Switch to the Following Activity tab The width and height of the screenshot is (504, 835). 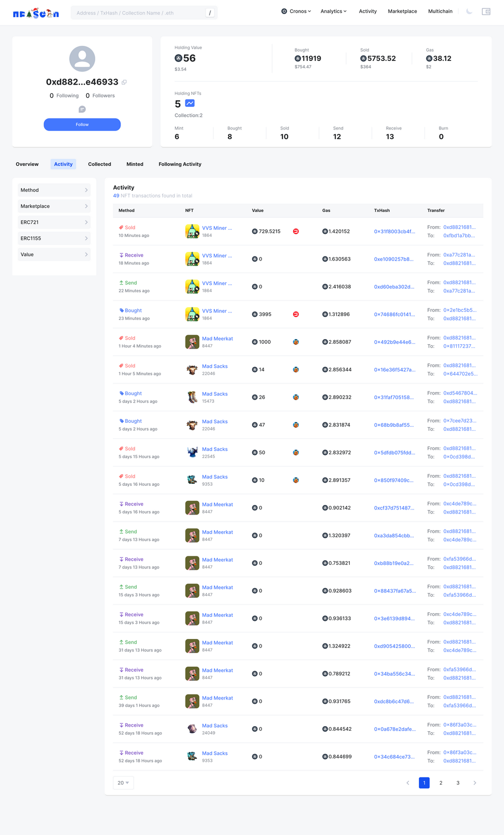(x=180, y=164)
